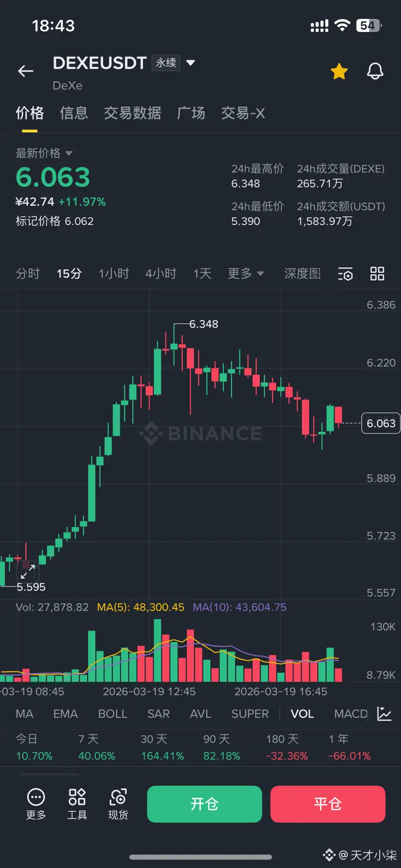This screenshot has height=868, width=401.
Task: Tap the 6.348 high price label on chart
Action: [x=203, y=324]
